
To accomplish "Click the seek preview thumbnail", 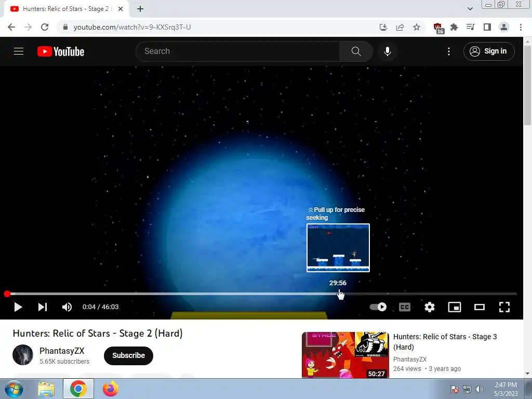I will 338,248.
